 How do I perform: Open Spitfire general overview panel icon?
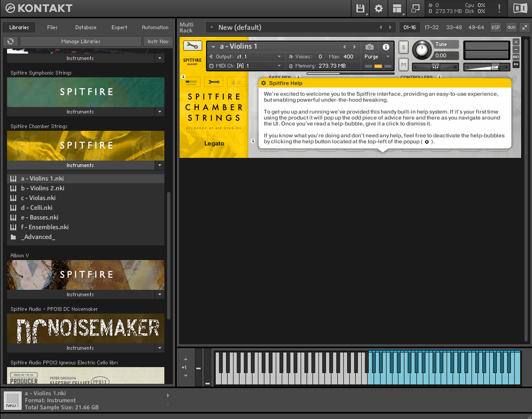coord(191,82)
